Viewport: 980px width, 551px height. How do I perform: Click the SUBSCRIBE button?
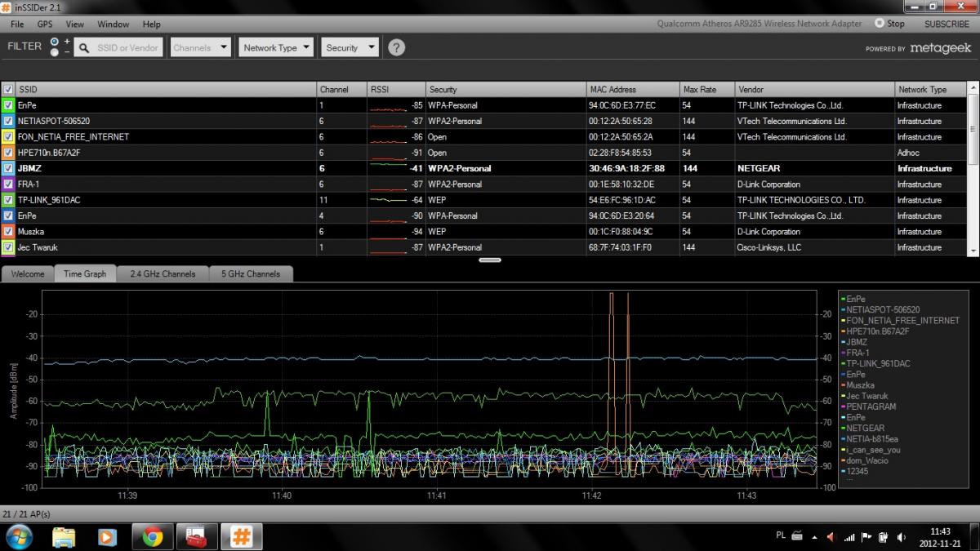[947, 24]
